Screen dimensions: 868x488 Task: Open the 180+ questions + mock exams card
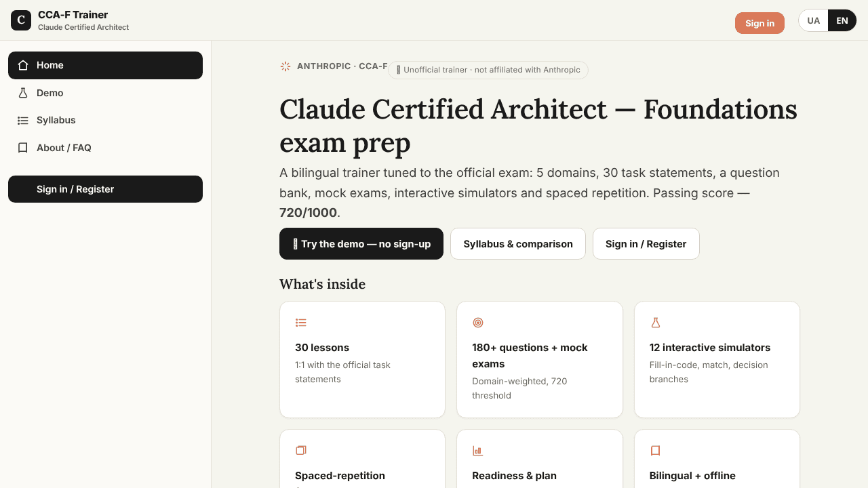(x=540, y=360)
